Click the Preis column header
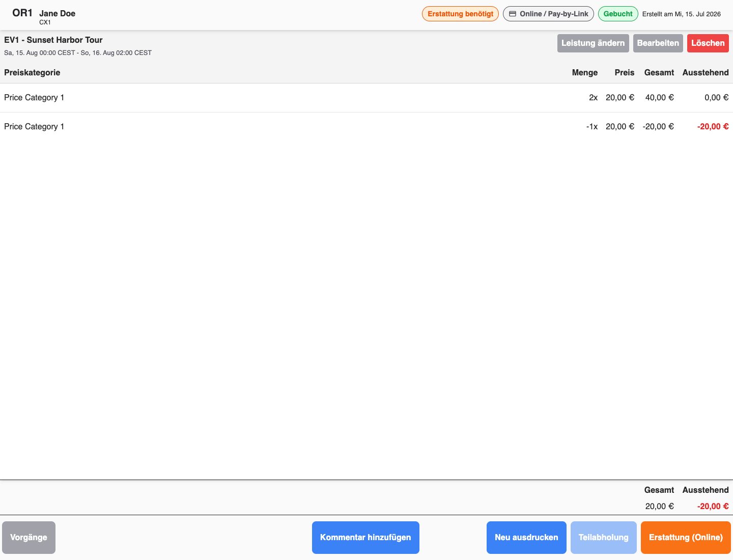This screenshot has height=560, width=733. (x=624, y=73)
